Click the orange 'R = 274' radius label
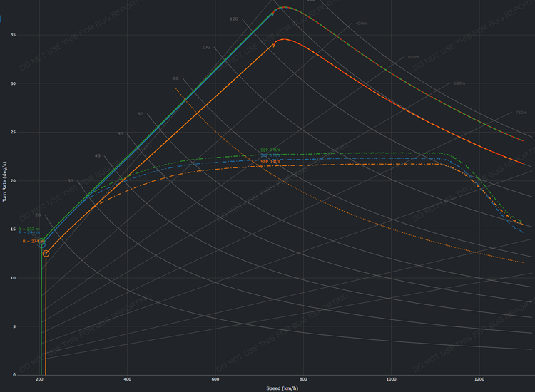Image resolution: width=535 pixels, height=392 pixels. 32,242
